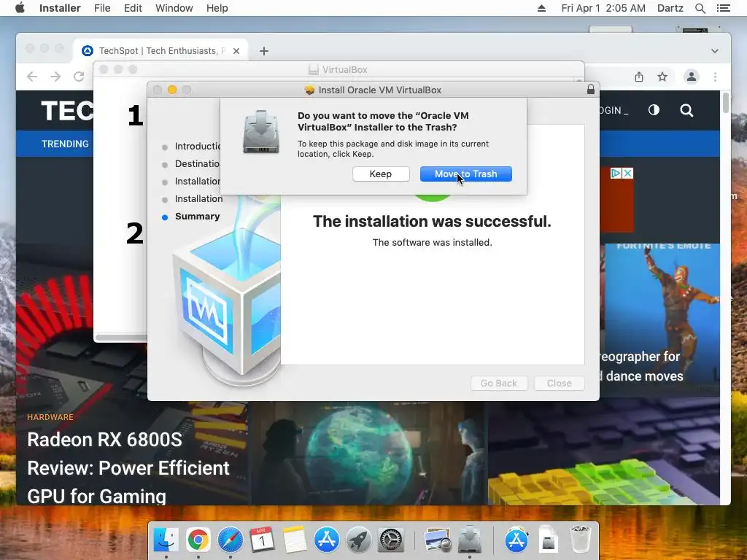Click the browser back arrow

(x=32, y=77)
